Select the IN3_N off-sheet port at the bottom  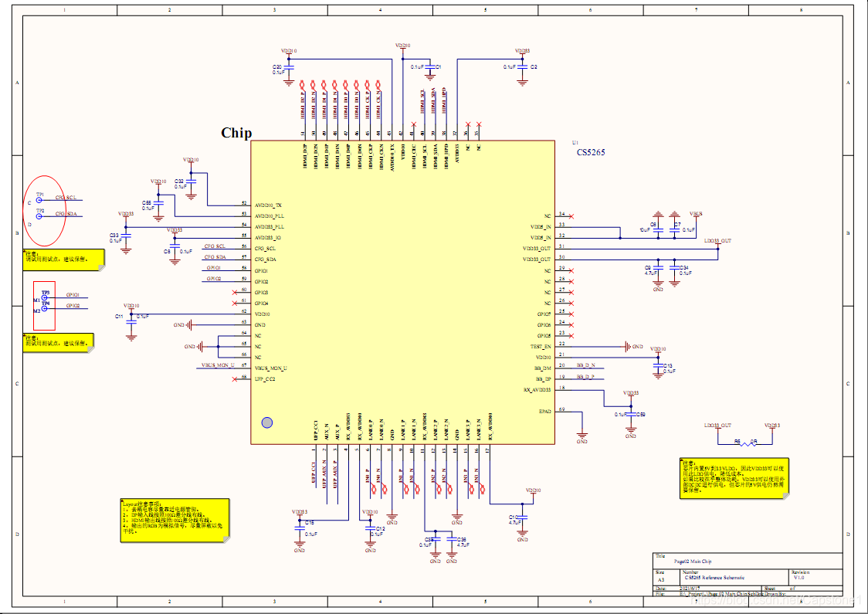point(481,489)
